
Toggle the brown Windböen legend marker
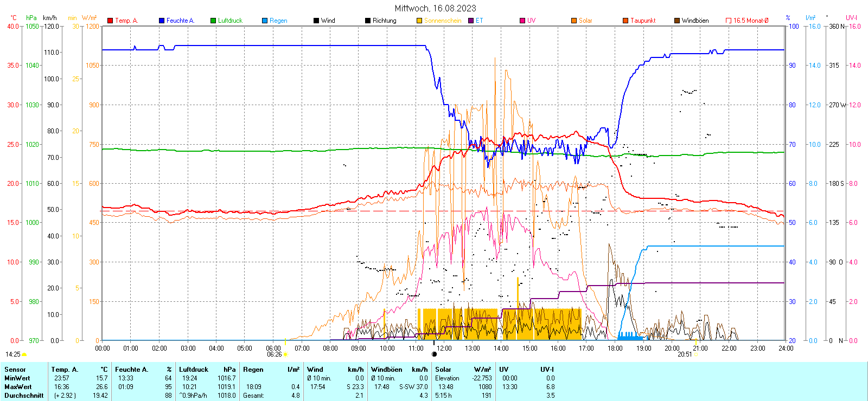tap(677, 21)
